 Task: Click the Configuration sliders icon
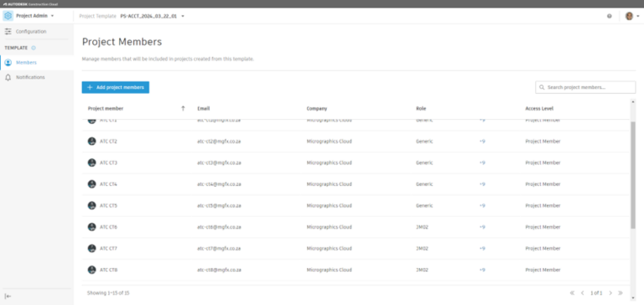coord(8,32)
